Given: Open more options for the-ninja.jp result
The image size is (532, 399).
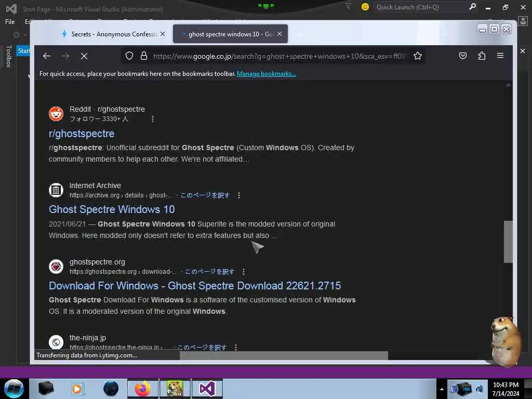Looking at the screenshot, I should [236, 348].
